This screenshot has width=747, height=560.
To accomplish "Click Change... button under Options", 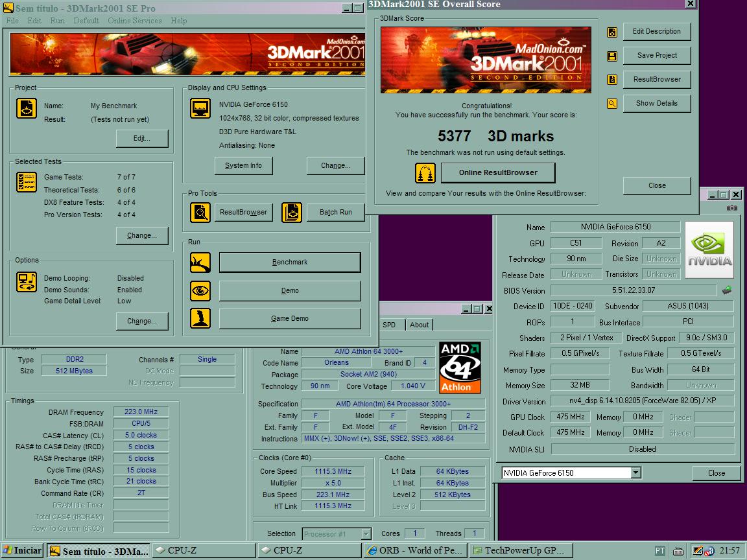I will point(142,321).
